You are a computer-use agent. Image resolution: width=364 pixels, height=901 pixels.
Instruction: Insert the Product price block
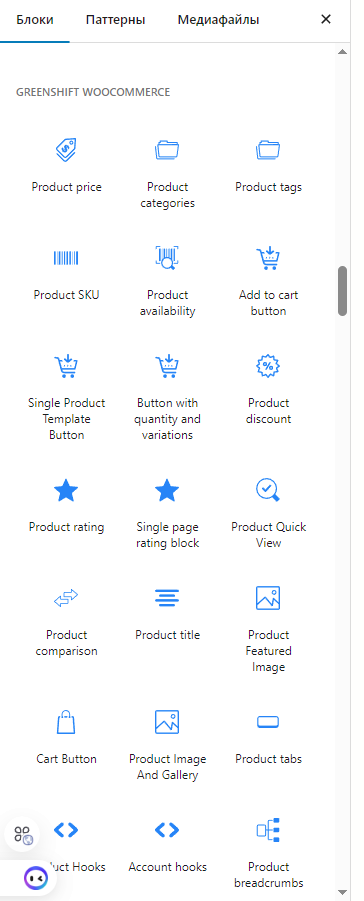click(67, 166)
